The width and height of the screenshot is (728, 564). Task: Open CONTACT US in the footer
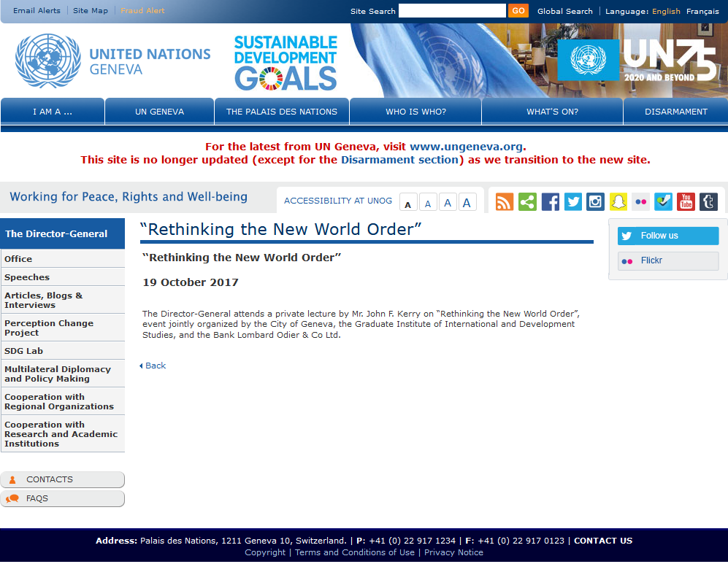click(x=603, y=541)
